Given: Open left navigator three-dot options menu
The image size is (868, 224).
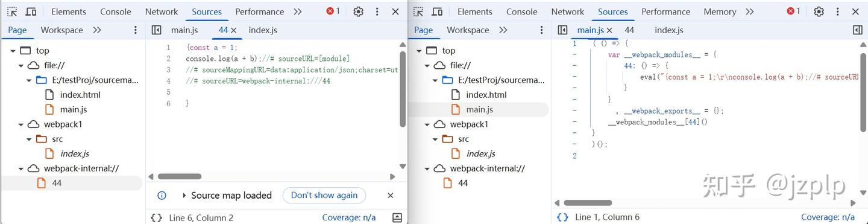Looking at the screenshot, I should click(x=136, y=30).
